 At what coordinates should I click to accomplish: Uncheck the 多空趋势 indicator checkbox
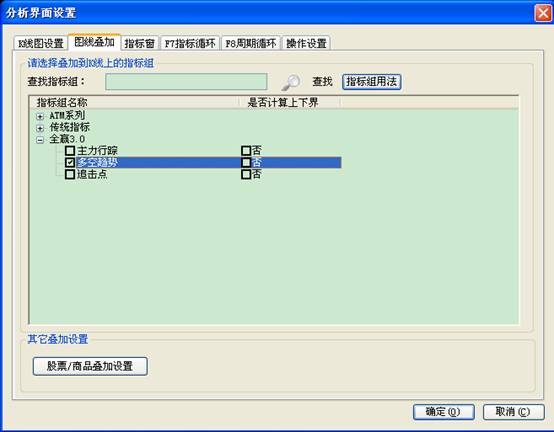(70, 162)
